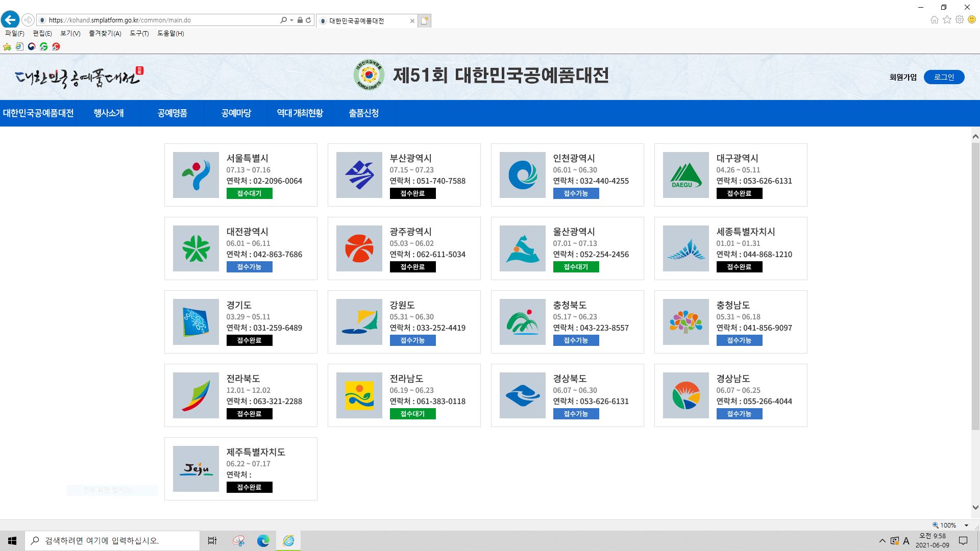This screenshot has width=980, height=551.
Task: Open the 출품신청 navigation menu
Action: (x=364, y=113)
